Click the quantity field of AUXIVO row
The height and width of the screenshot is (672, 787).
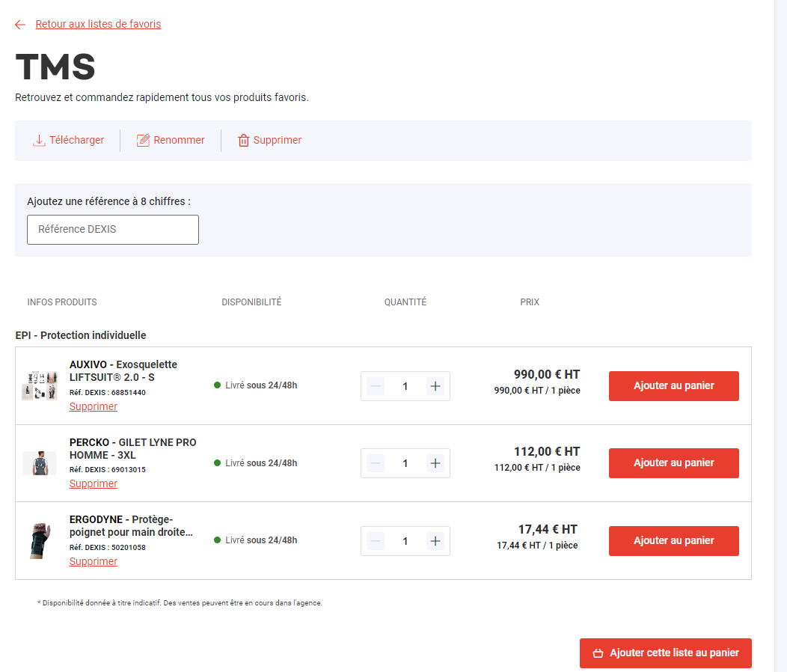pyautogui.click(x=405, y=386)
